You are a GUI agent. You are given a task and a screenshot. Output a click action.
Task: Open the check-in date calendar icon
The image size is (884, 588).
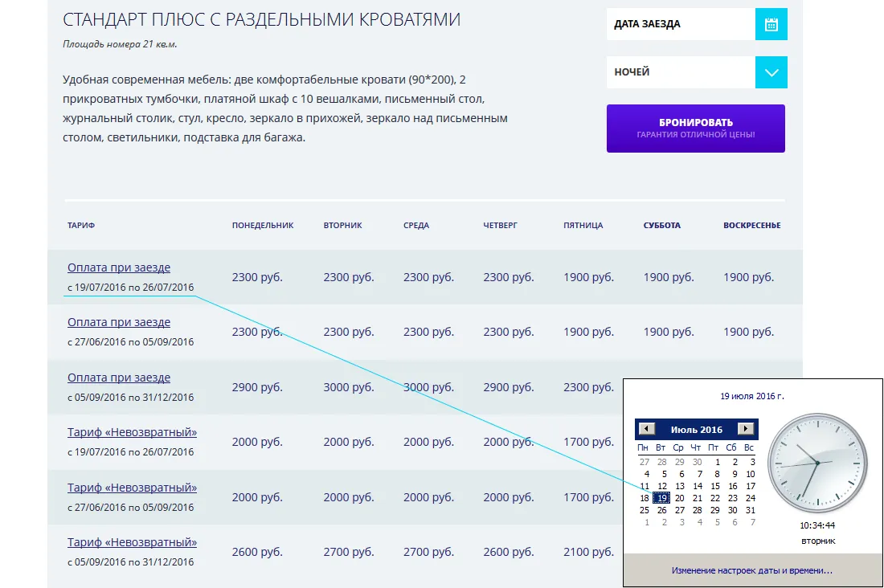coord(771,24)
